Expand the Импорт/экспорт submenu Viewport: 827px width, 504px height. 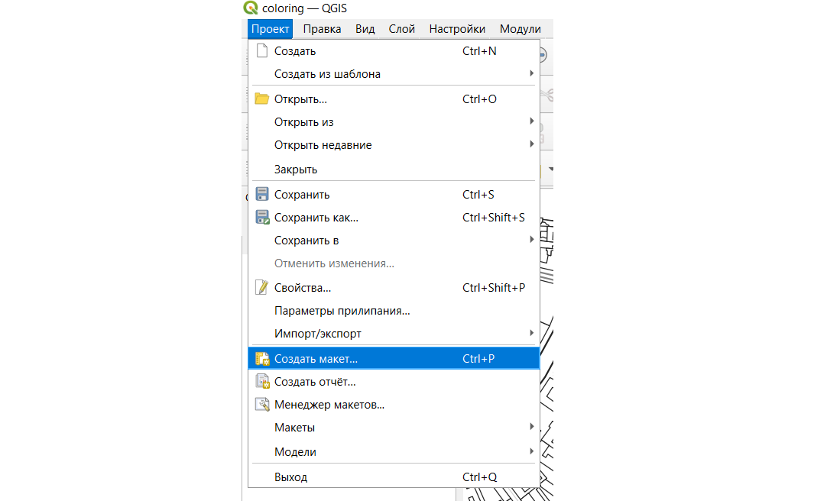click(x=394, y=334)
